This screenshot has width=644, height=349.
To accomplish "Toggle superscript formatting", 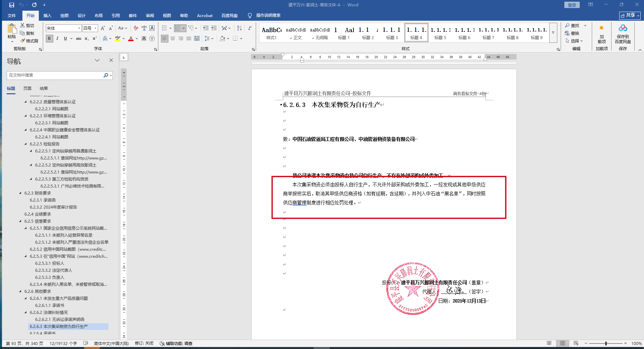I will (x=95, y=38).
